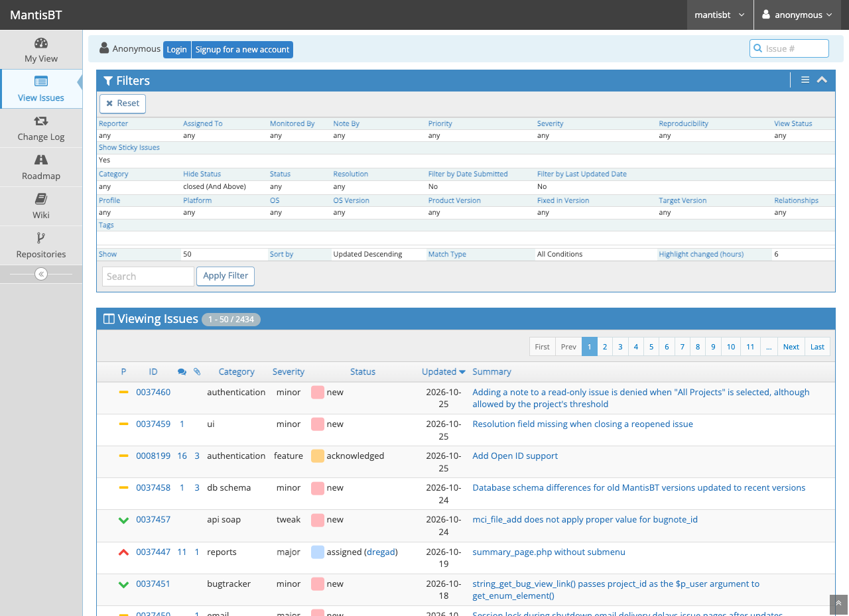Click green low-priority arrow on issue 0037457
849x616 pixels.
coord(123,521)
